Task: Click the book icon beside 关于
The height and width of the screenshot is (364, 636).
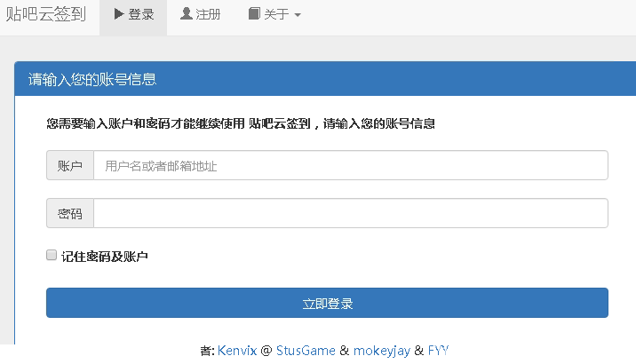Action: tap(254, 14)
